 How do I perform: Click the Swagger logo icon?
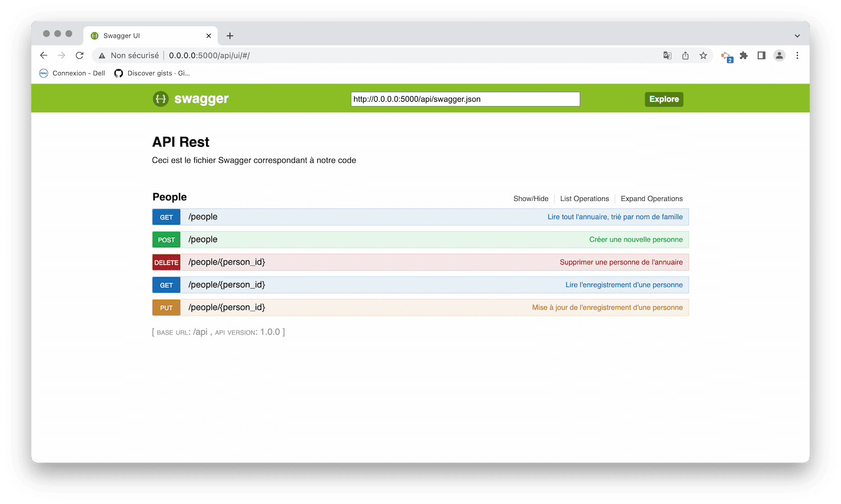[161, 99]
